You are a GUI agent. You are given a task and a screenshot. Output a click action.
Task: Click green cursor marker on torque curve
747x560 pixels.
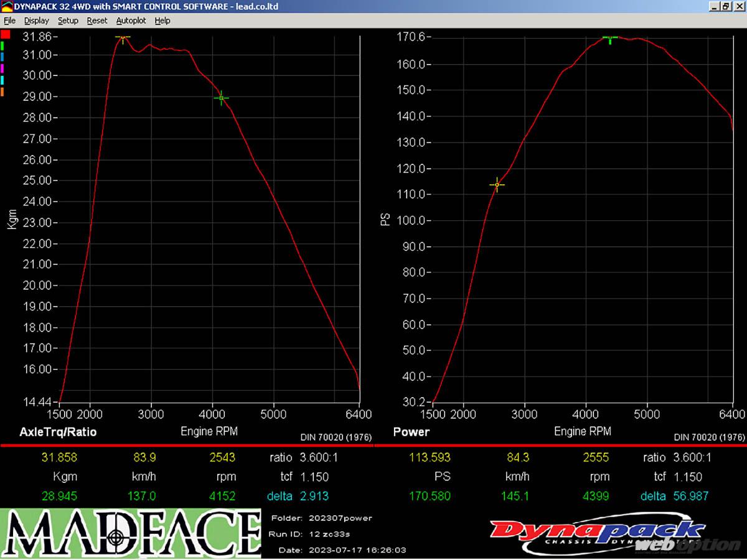coord(221,98)
